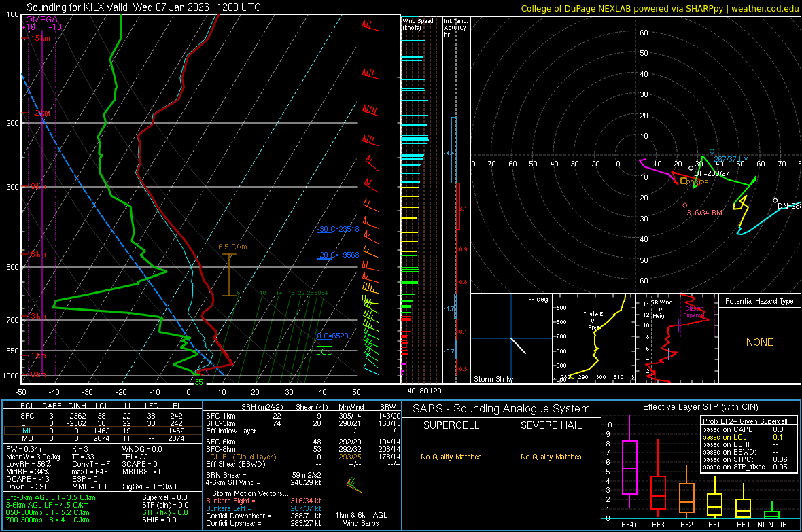Image resolution: width=802 pixels, height=532 pixels.
Task: Select the green LCL marker label
Action: pyautogui.click(x=324, y=352)
